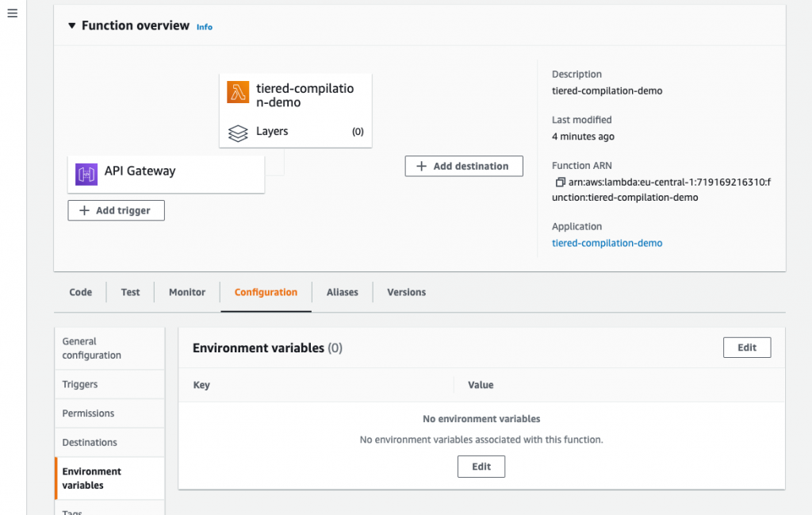This screenshot has width=812, height=515.
Task: Open Triggers in the configuration sidebar
Action: coord(109,384)
